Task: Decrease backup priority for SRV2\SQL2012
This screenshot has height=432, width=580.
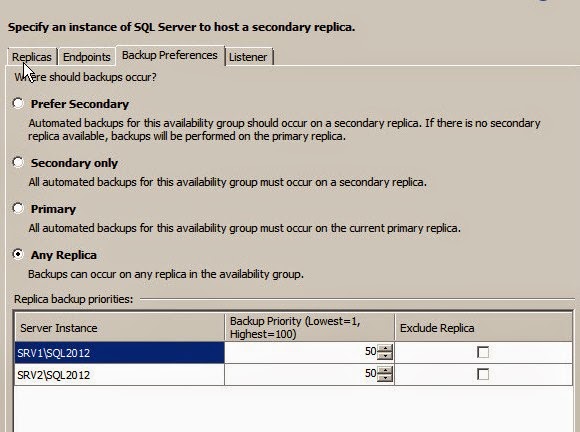Action: coord(385,378)
